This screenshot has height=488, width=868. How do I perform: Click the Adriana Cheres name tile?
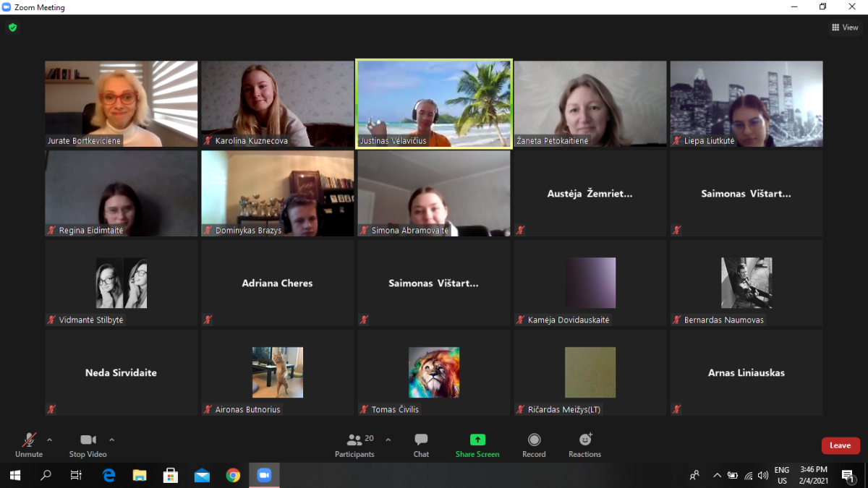pyautogui.click(x=278, y=283)
